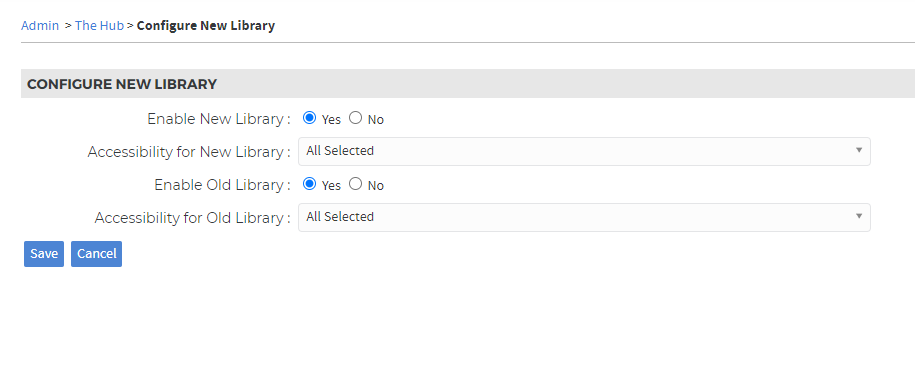Click the CONFIGURE NEW LIBRARY section header
Viewport: 915px width, 370px height.
[x=122, y=84]
